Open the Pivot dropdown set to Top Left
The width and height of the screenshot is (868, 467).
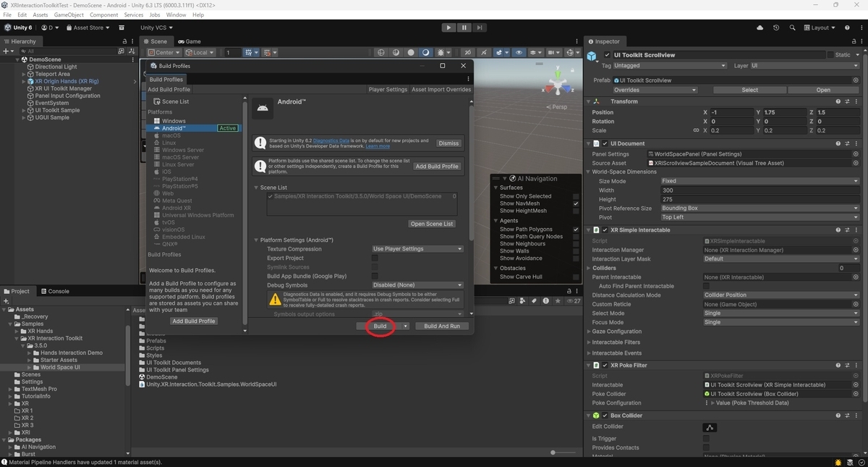pyautogui.click(x=759, y=217)
